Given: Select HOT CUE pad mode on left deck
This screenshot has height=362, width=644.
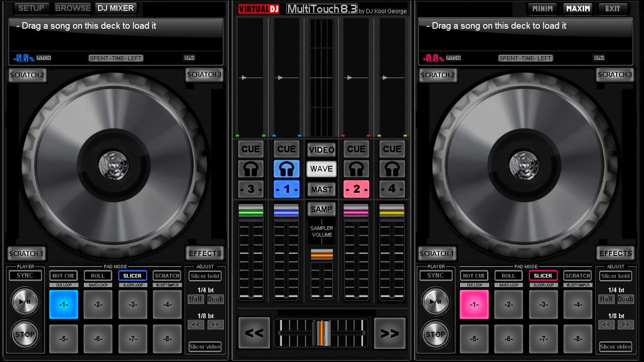Looking at the screenshot, I should click(64, 276).
